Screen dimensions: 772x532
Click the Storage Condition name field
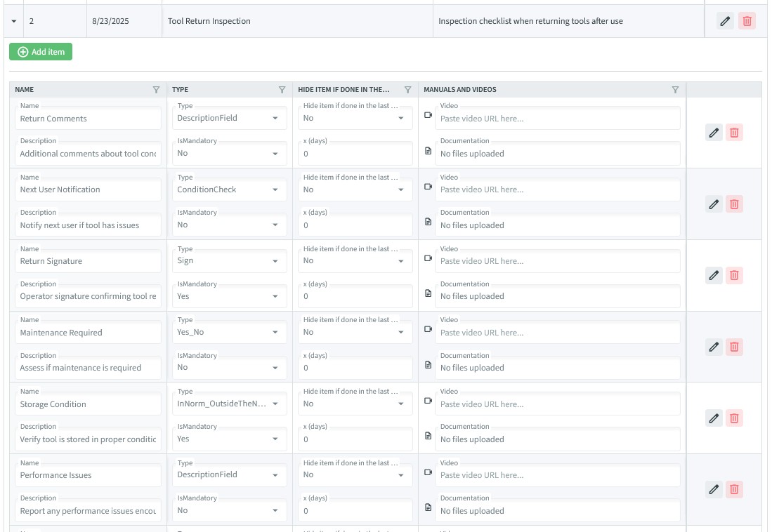[89, 404]
